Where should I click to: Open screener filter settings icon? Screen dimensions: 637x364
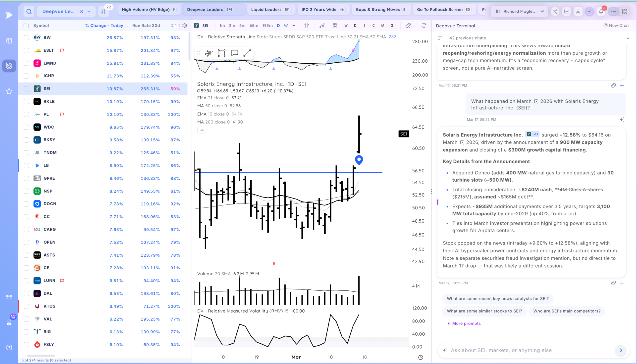point(103,11)
